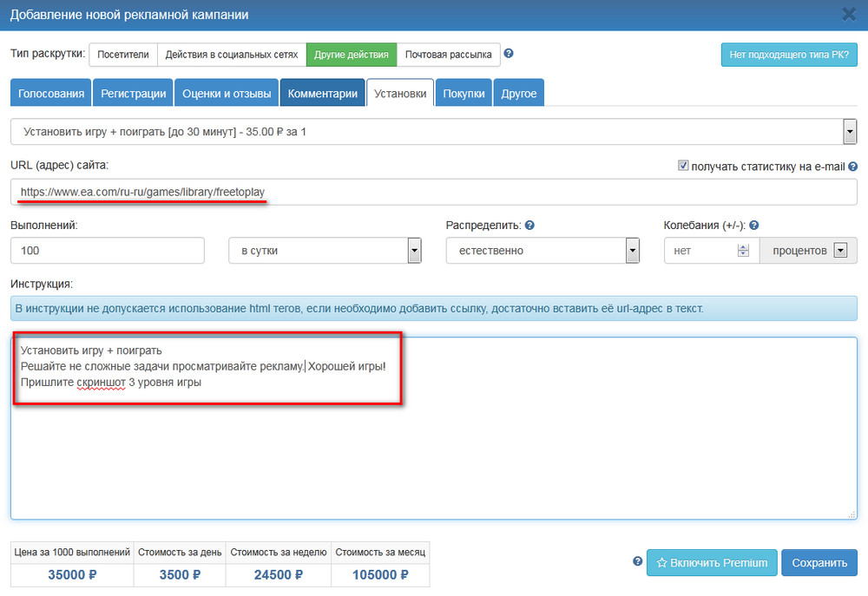
Task: Close the campaign dialog with X icon
Action: (849, 14)
